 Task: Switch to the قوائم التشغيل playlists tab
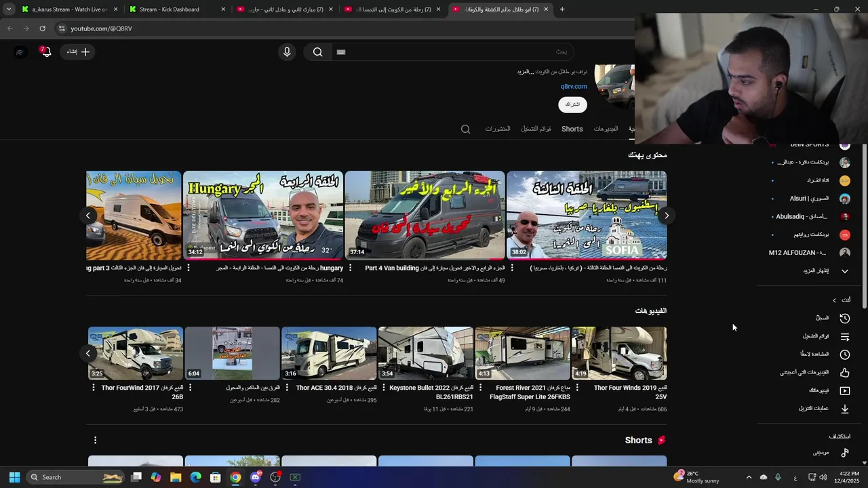[536, 129]
